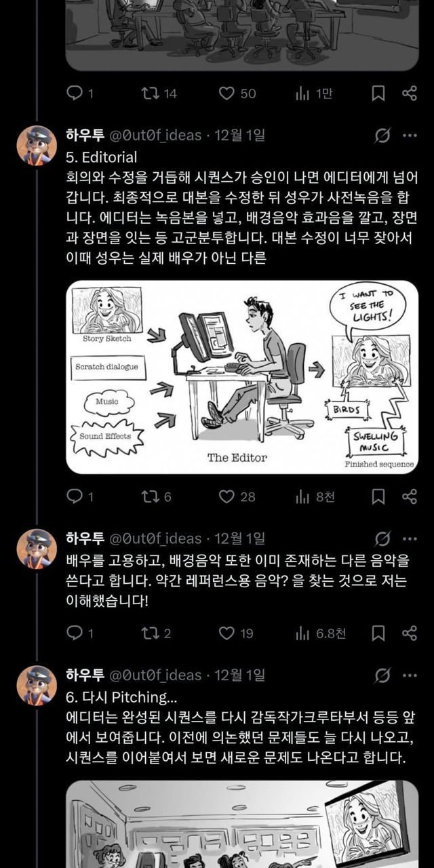Viewport: 434px width, 868px height.
Task: Open more options on 배우를 고용하고 tweet
Action: 410,539
